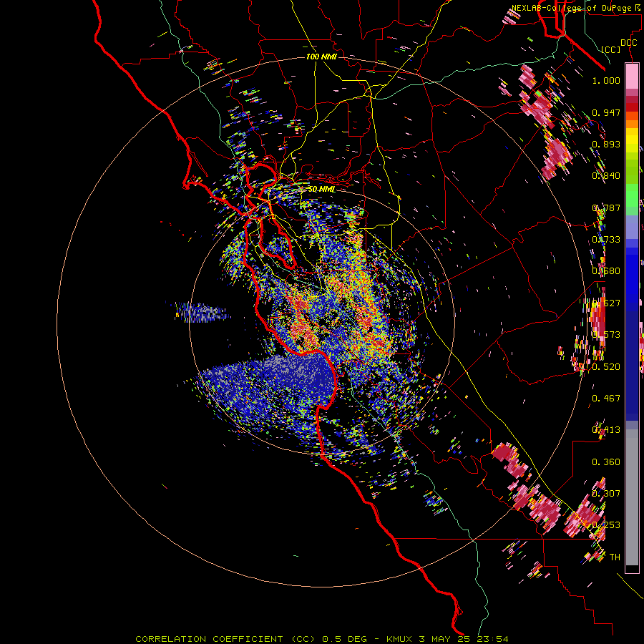The height and width of the screenshot is (644, 644).
Task: Select the 1.000 legend value
Action: (x=606, y=80)
